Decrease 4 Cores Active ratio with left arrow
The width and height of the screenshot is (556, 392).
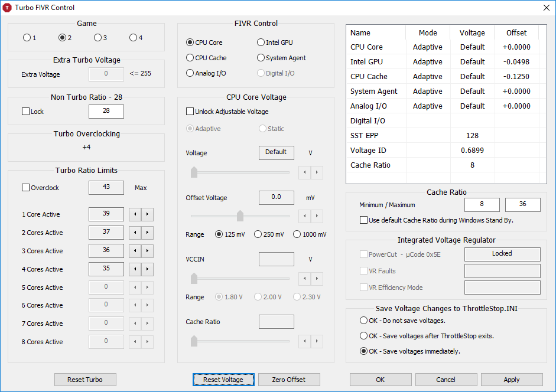(135, 269)
